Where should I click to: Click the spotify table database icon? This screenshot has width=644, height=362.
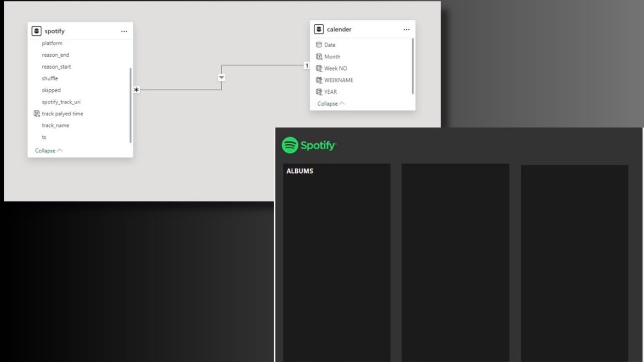point(36,31)
